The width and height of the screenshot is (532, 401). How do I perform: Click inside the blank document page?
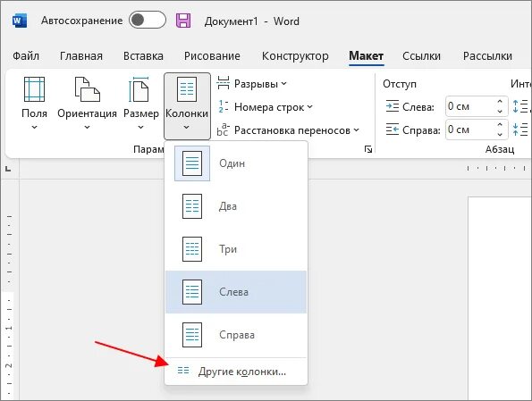pos(500,298)
